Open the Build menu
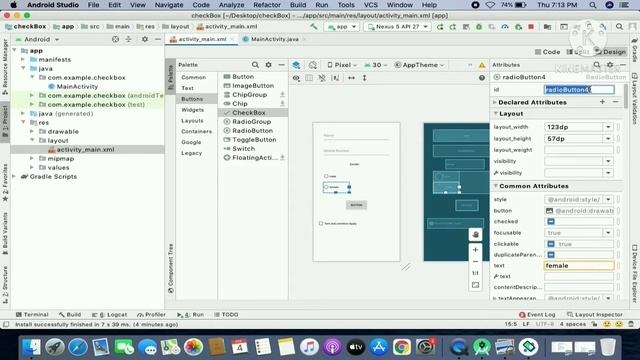Screen dimensions: 640x360 pyautogui.click(x=298, y=5)
